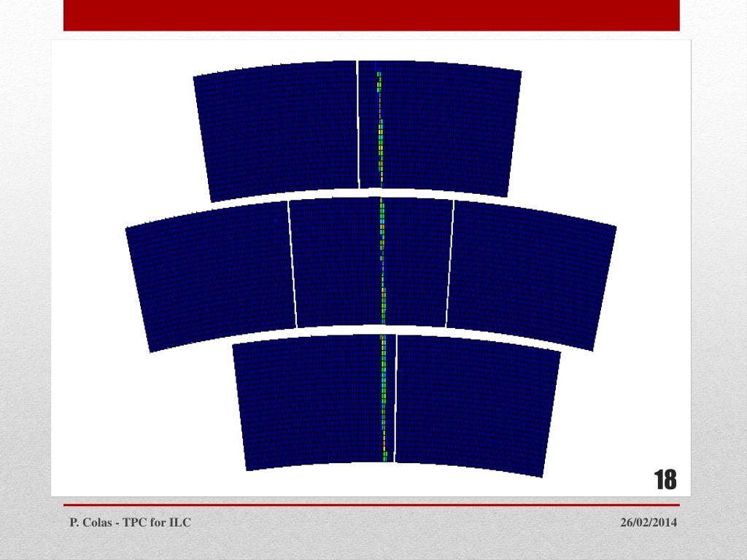Select the top-left detector module
The width and height of the screenshot is (747, 560).
coord(276,131)
